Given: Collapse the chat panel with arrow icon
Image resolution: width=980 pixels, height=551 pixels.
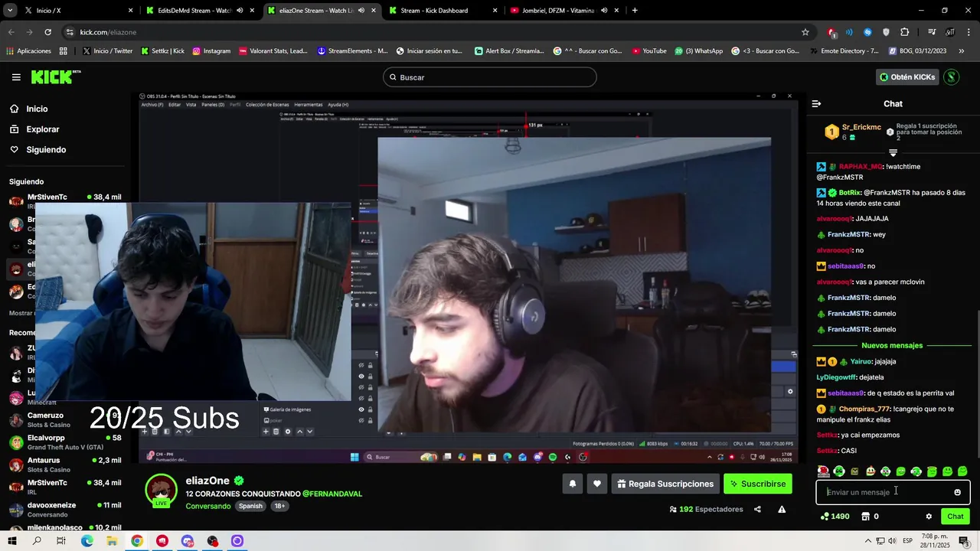Looking at the screenshot, I should click(x=816, y=103).
